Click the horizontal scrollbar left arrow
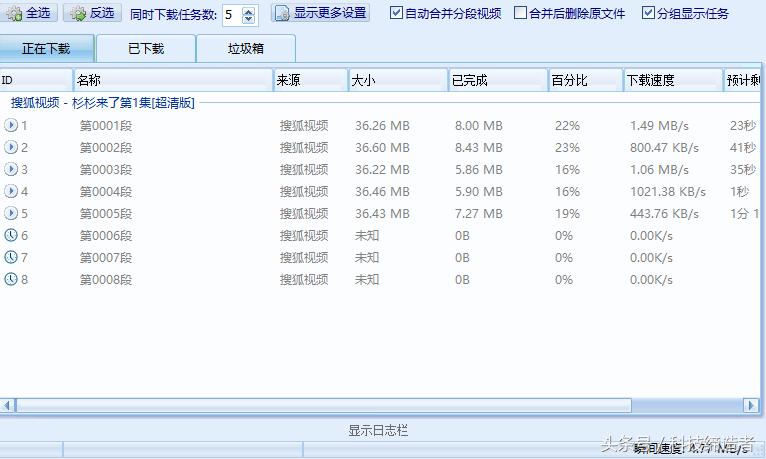 coord(7,405)
